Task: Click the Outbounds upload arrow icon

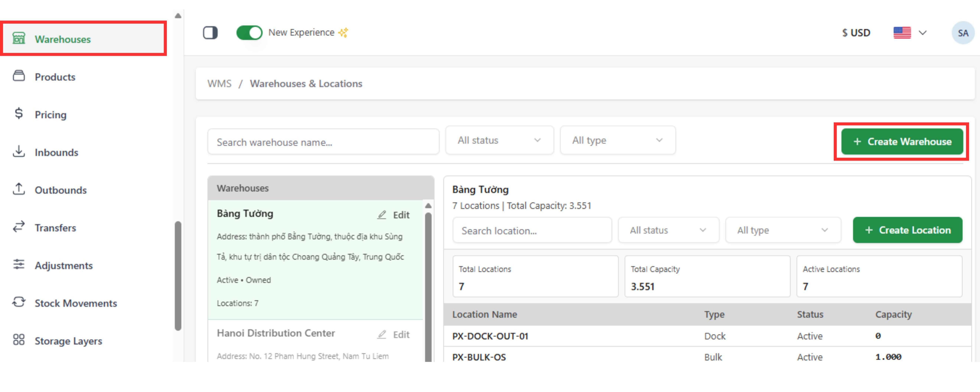Action: click(x=19, y=189)
